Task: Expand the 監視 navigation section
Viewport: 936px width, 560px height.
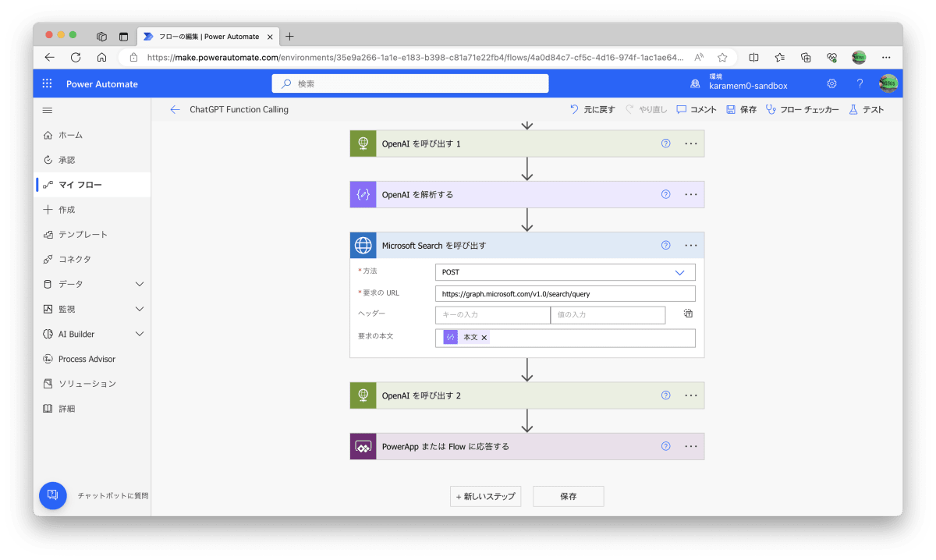Action: (x=140, y=309)
